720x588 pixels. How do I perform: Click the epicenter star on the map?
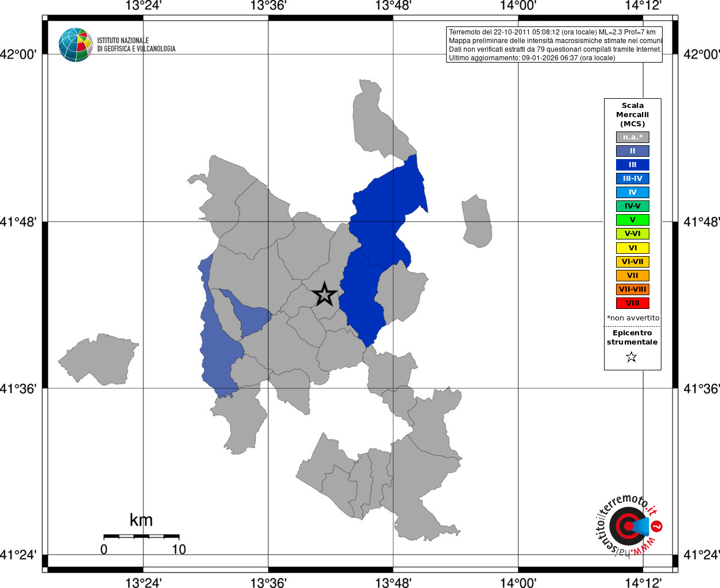tap(324, 294)
